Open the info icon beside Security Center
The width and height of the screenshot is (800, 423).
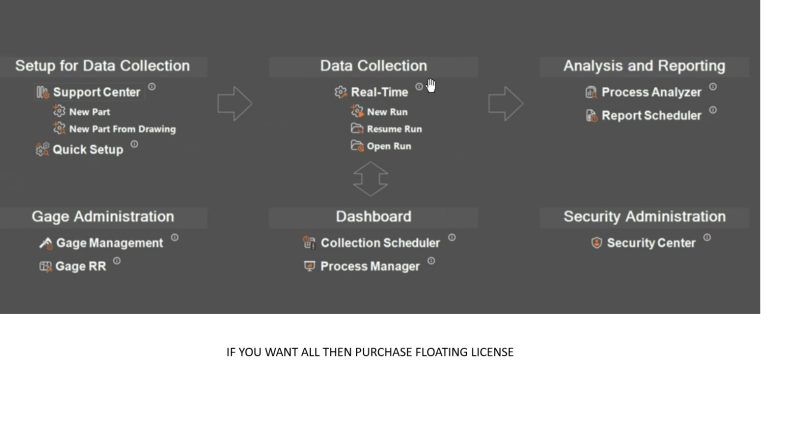point(707,237)
